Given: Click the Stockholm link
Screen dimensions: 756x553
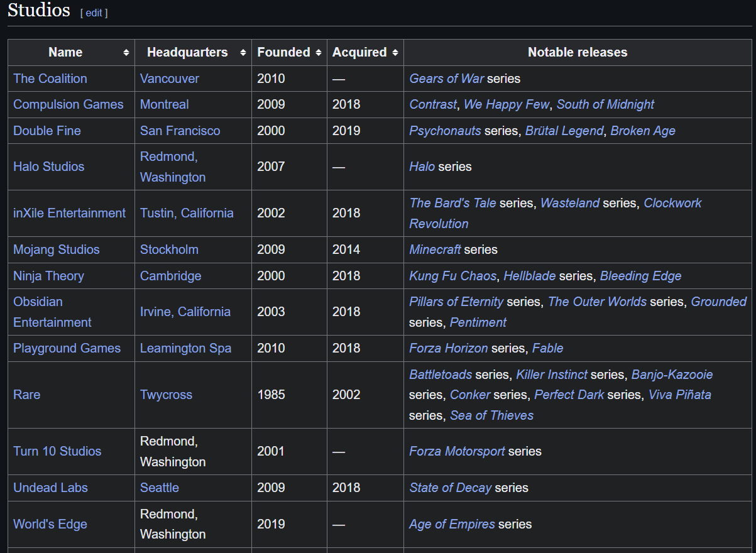Looking at the screenshot, I should click(x=169, y=249).
